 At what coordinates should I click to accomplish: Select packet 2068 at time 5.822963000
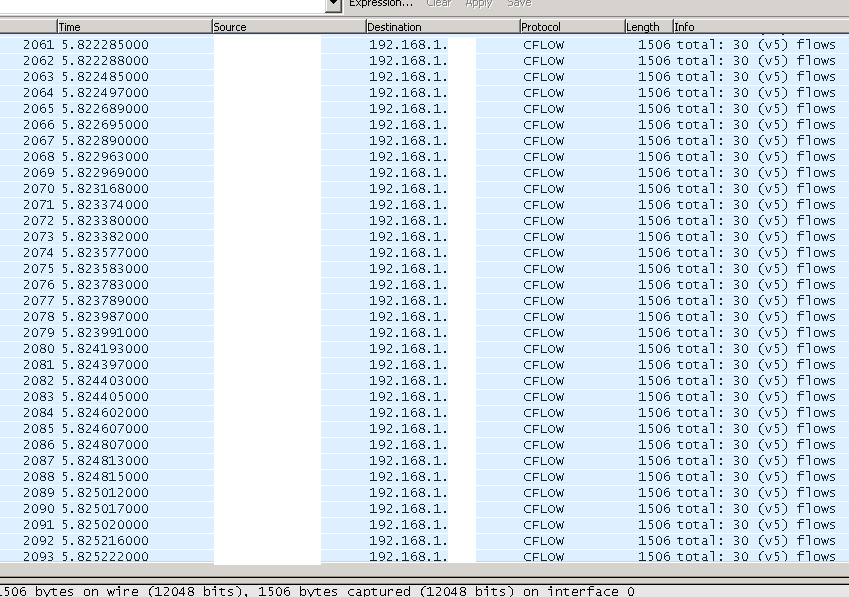tap(424, 156)
